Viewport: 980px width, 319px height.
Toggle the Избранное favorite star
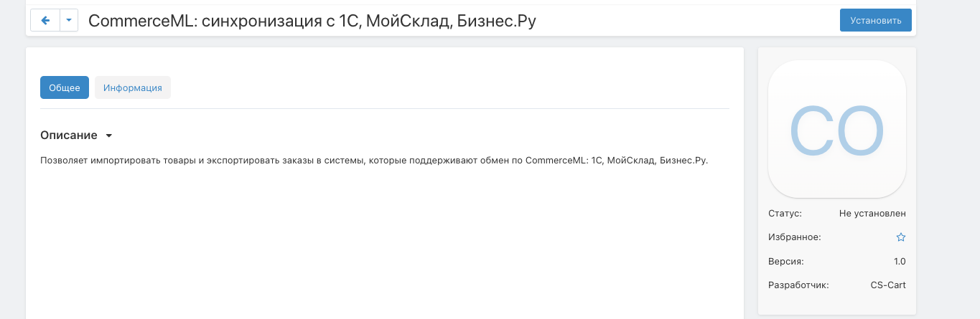(901, 237)
